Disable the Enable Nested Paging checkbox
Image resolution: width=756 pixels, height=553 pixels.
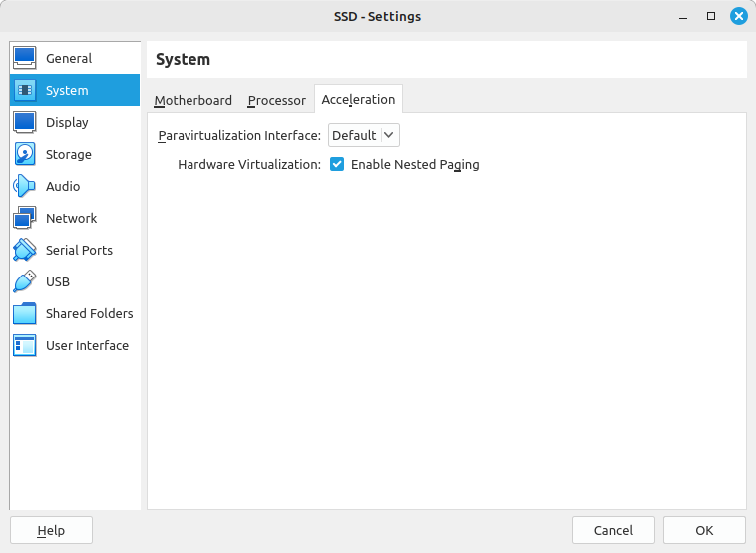pos(337,164)
